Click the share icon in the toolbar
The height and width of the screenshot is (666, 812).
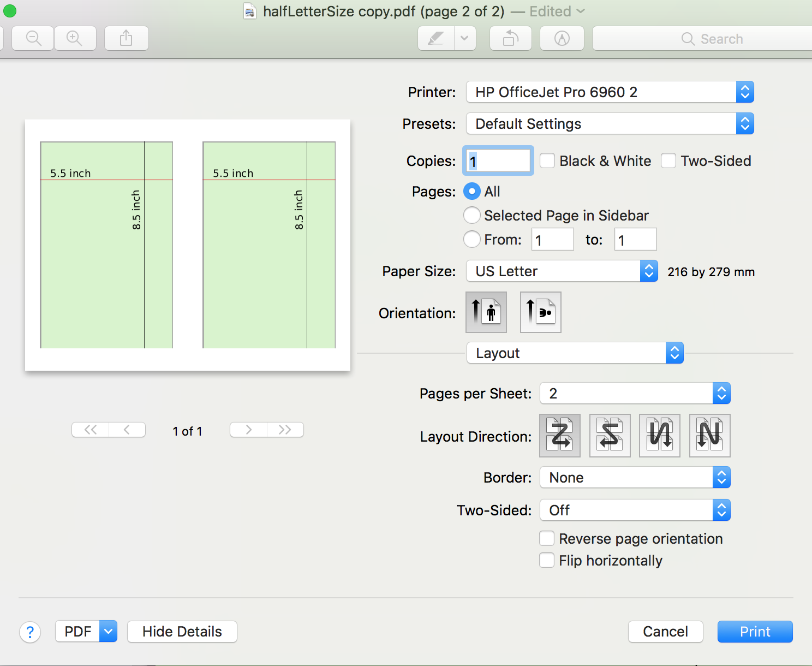coord(126,38)
